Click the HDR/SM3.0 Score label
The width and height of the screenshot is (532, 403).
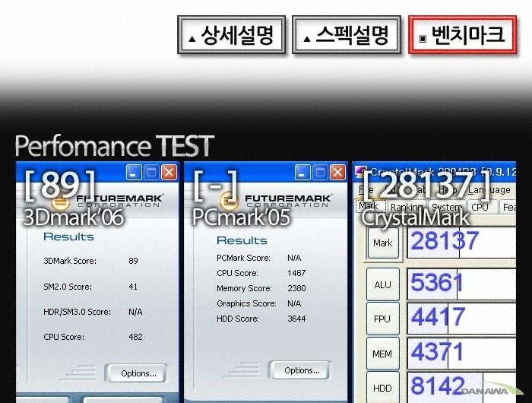point(77,312)
